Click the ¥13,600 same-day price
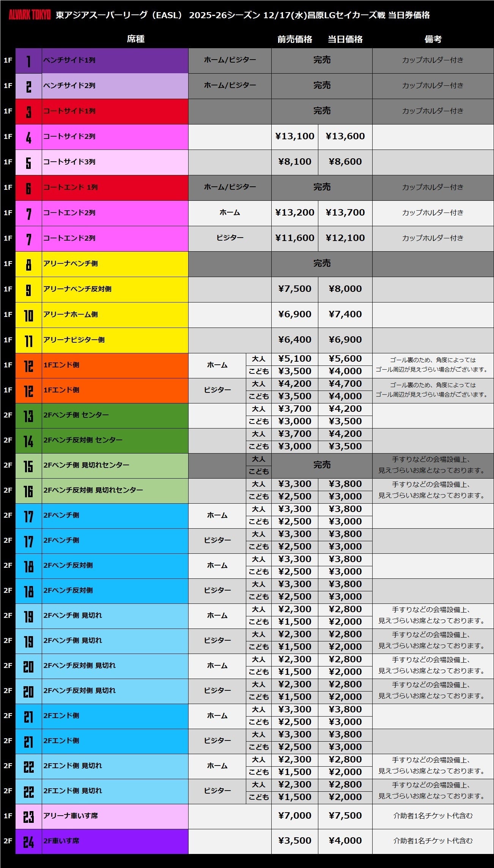Image resolution: width=494 pixels, height=868 pixels. point(345,136)
